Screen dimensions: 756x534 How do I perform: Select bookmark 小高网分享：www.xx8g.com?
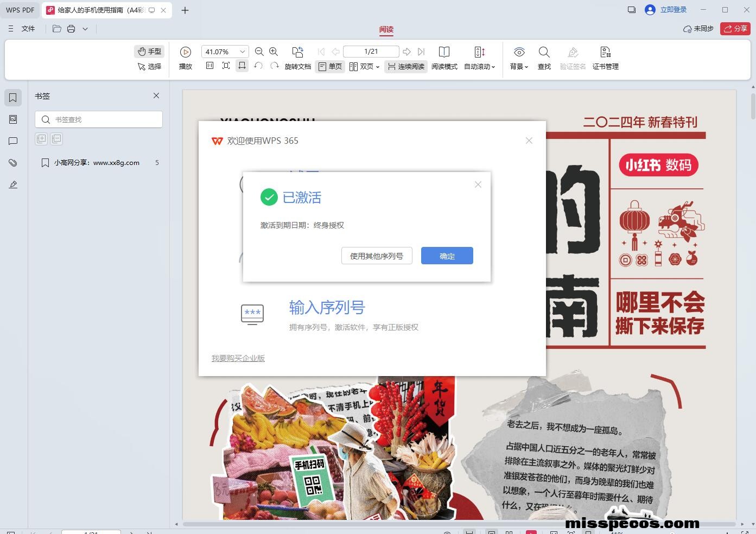click(x=97, y=163)
